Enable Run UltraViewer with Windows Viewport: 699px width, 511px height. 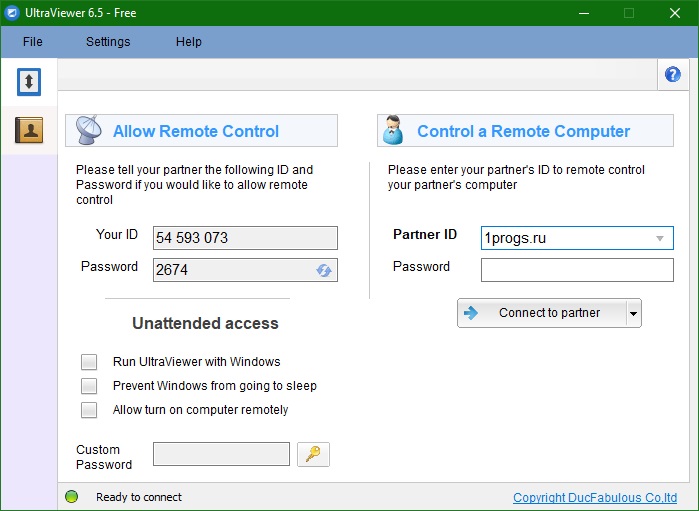tap(89, 362)
